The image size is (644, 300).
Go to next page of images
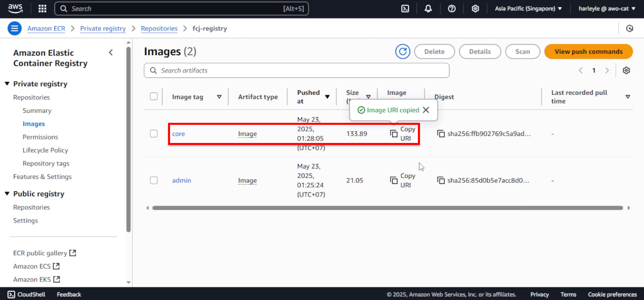pos(607,70)
